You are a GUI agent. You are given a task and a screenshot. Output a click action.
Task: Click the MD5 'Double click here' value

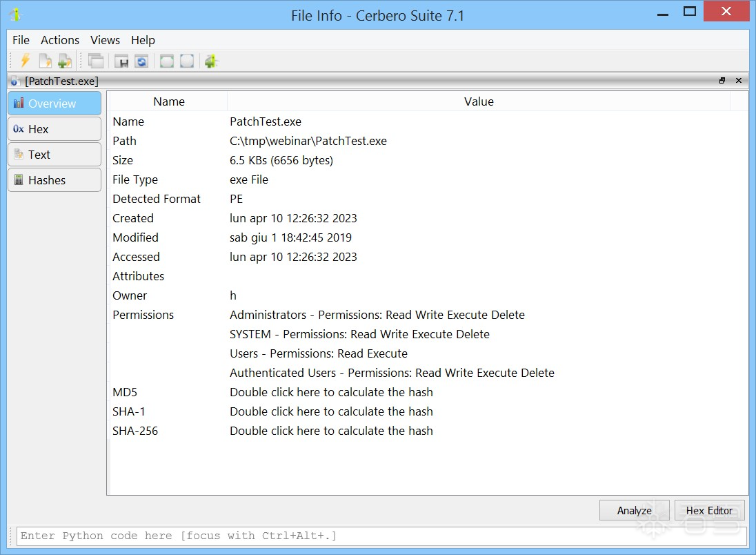(331, 392)
